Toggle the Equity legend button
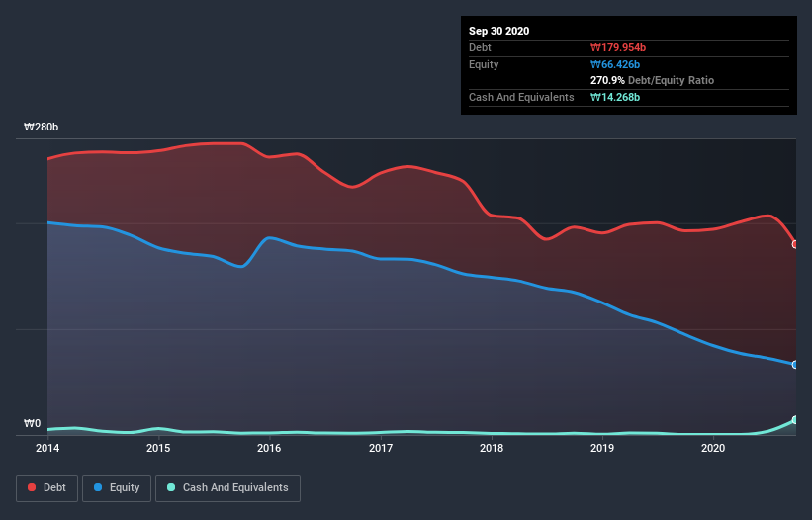The height and width of the screenshot is (520, 812). pos(117,488)
